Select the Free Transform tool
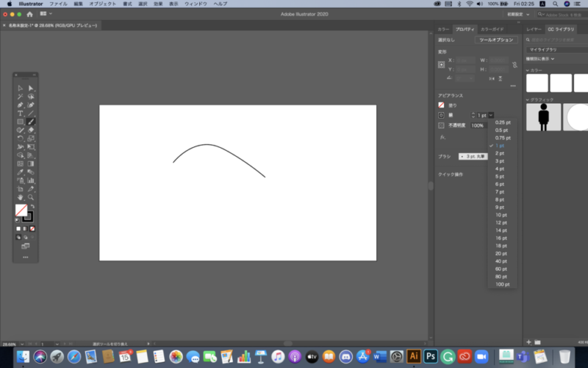Viewport: 588px width, 368px height. pos(31,146)
